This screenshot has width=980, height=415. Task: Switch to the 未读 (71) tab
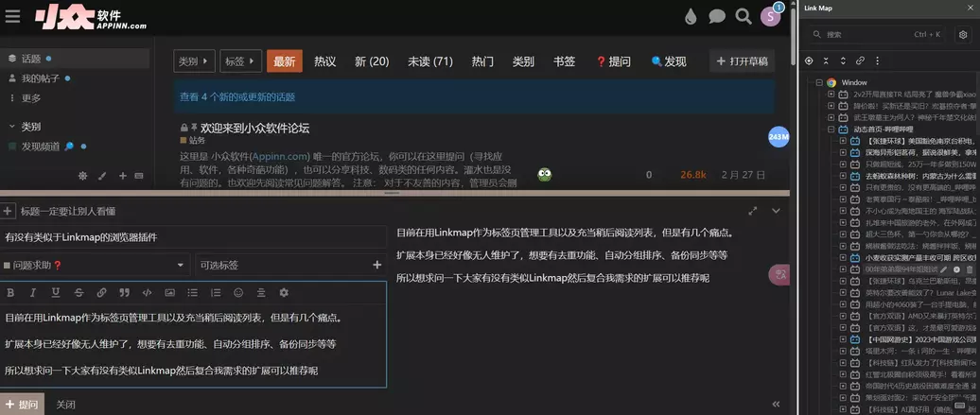click(429, 61)
